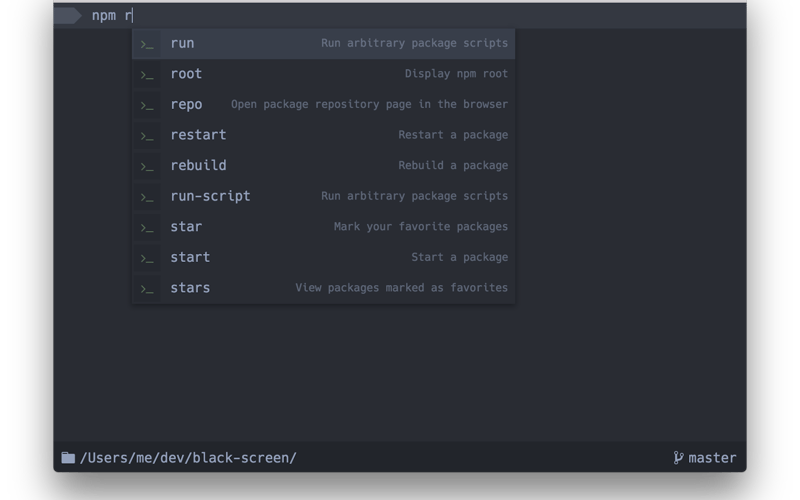This screenshot has height=500, width=800.
Task: Select the 'root' autocomplete suggestion
Action: coord(323,74)
